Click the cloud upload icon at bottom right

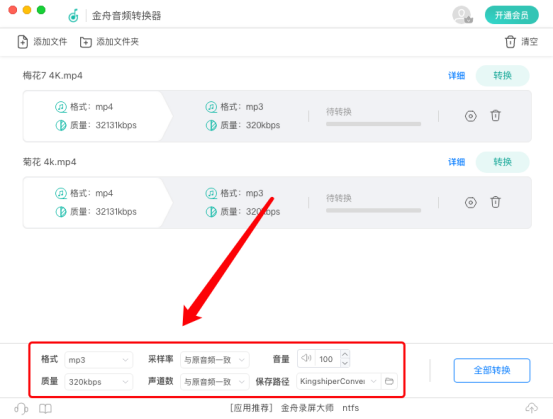[531, 408]
